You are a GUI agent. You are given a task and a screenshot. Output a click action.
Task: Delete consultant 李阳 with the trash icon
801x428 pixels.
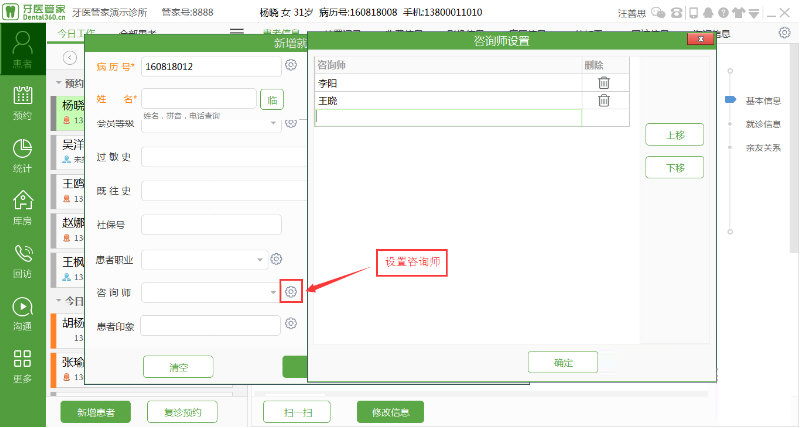click(604, 83)
